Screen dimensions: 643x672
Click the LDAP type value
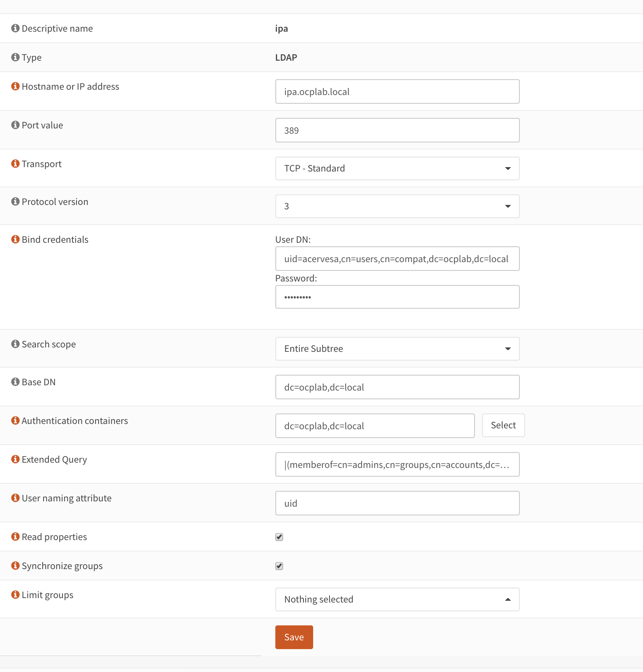286,58
